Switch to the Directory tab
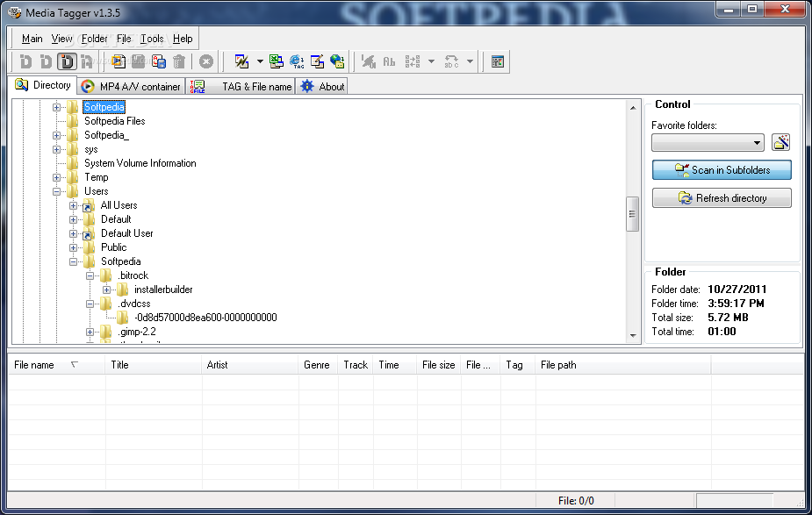The image size is (812, 515). tap(42, 85)
